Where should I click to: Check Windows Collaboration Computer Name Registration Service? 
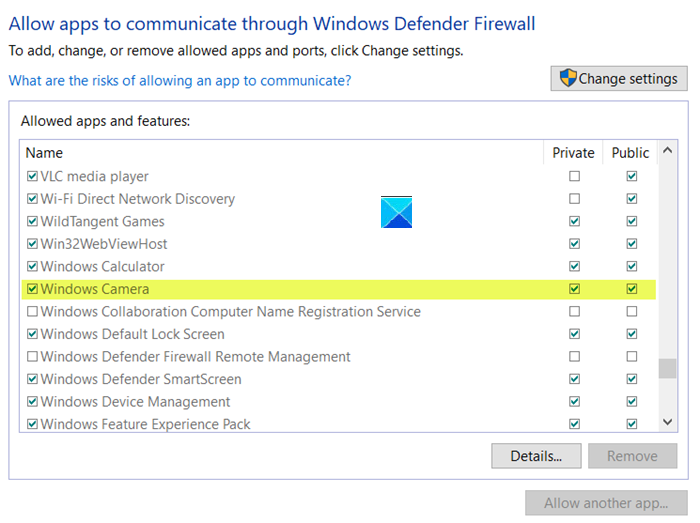pyautogui.click(x=33, y=312)
